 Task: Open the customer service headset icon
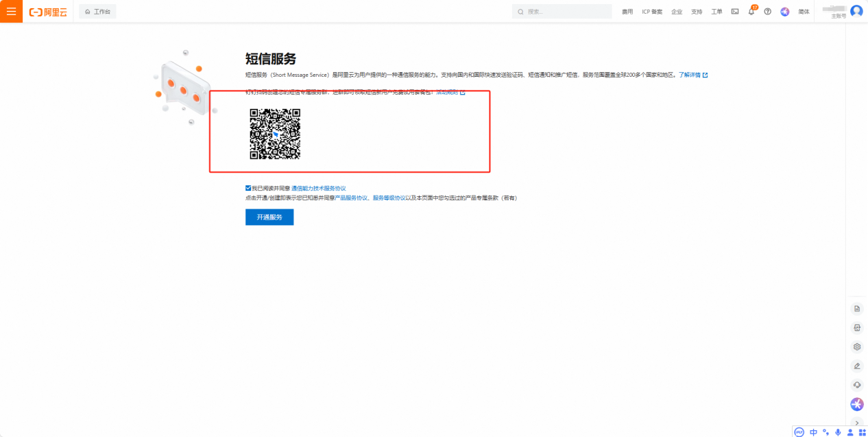coord(856,385)
